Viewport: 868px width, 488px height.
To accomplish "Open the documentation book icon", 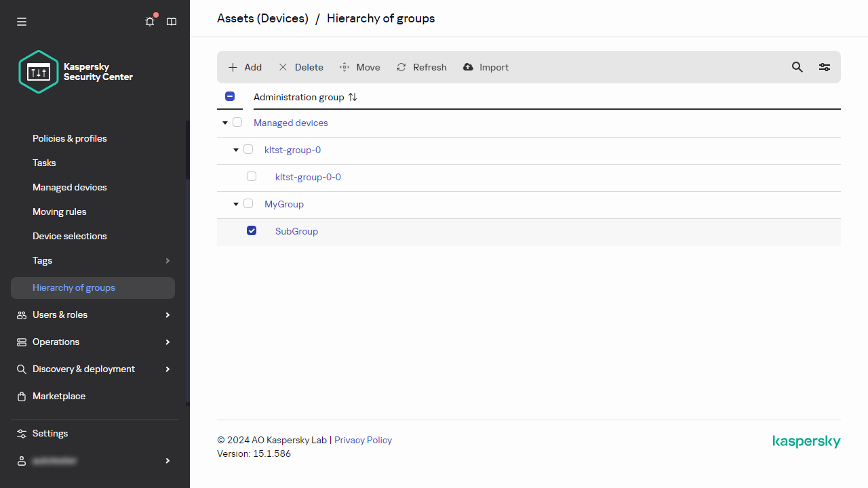I will tap(172, 22).
